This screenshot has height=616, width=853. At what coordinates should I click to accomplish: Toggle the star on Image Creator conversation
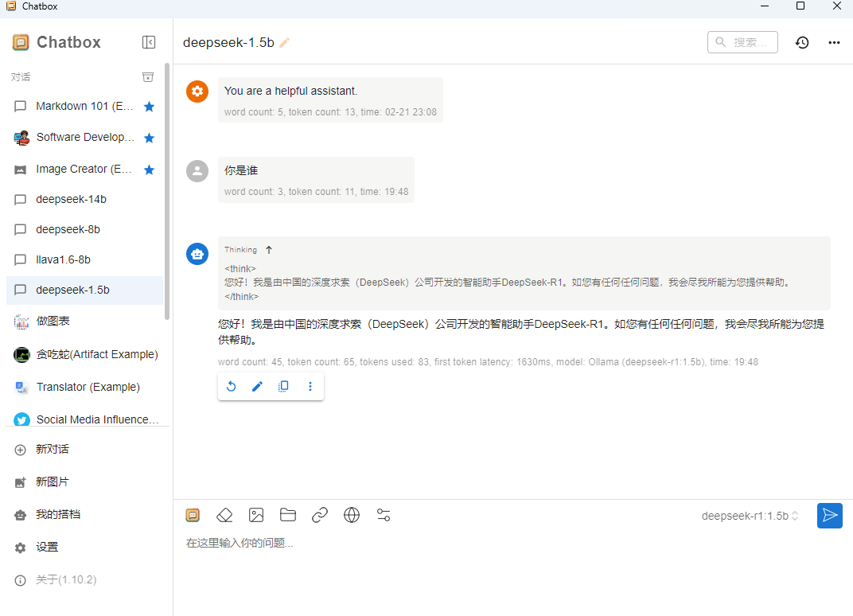pos(149,170)
